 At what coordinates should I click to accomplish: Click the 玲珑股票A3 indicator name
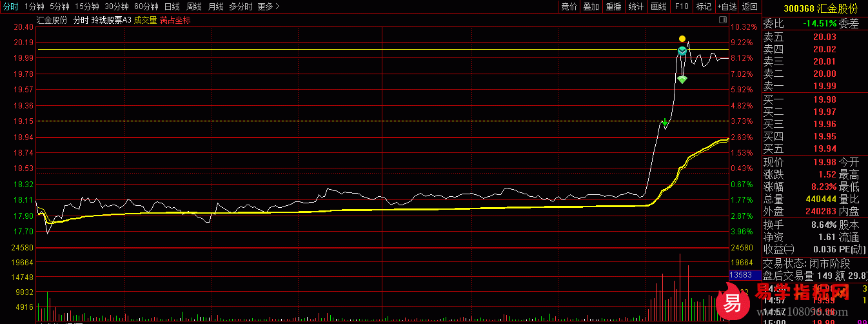111,21
